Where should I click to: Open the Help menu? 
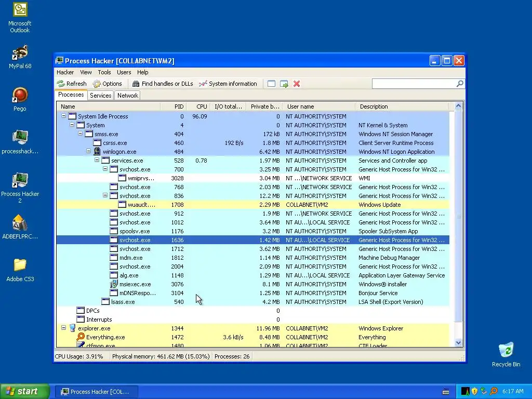click(142, 72)
